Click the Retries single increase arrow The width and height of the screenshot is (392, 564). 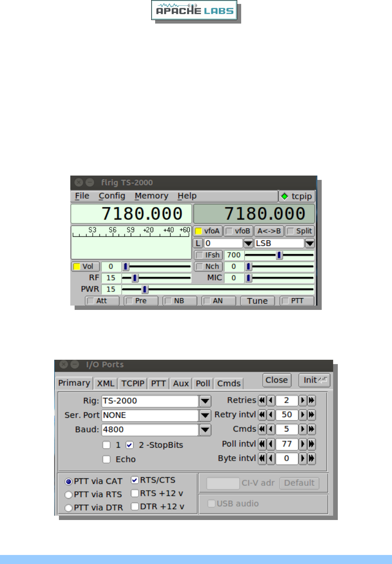click(302, 400)
